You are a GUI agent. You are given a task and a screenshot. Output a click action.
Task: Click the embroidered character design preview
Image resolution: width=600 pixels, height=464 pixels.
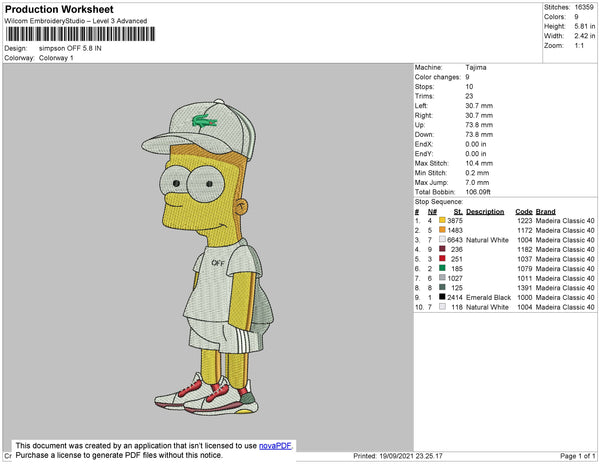(x=208, y=257)
